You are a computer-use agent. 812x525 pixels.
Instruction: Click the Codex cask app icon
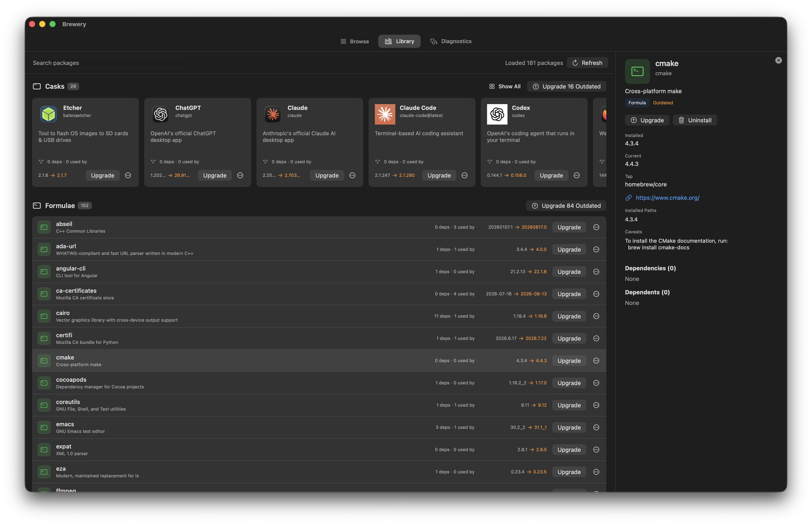coord(497,114)
